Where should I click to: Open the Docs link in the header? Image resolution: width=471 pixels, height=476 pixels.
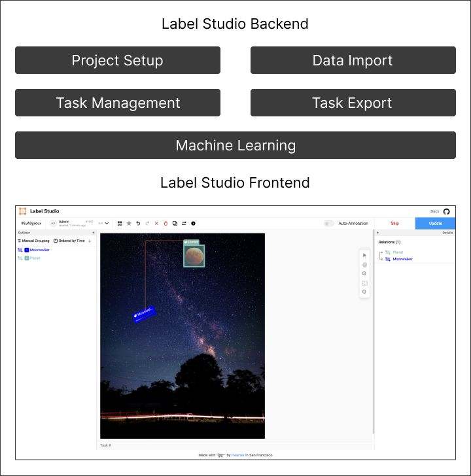pyautogui.click(x=434, y=211)
